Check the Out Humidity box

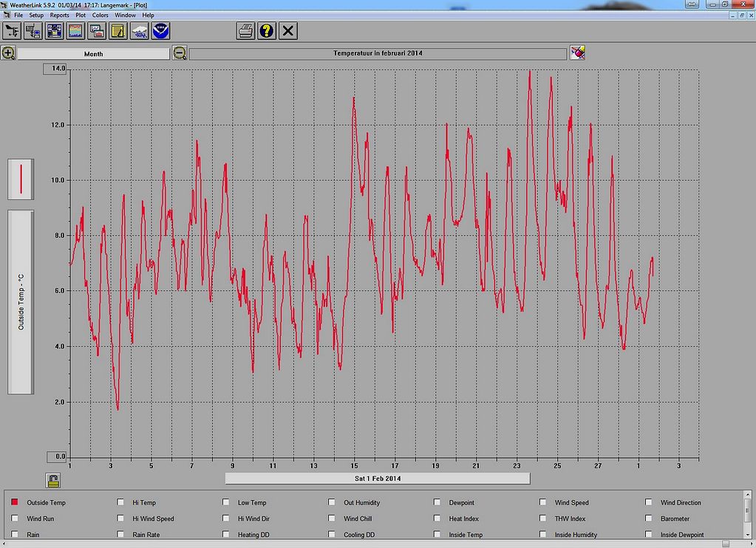click(331, 502)
